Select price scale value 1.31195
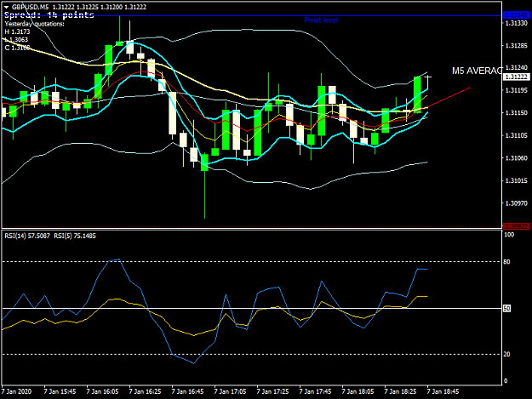This screenshot has width=532, height=399. coord(517,90)
